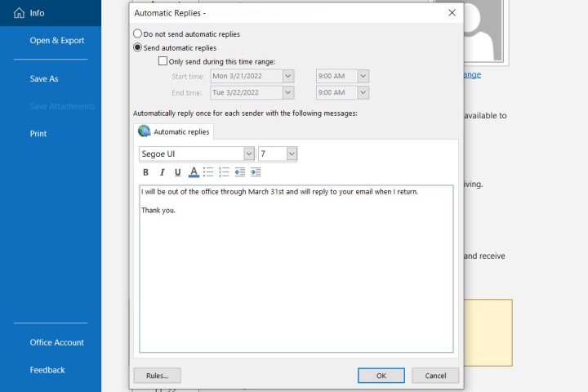Confirm with the OK button
The width and height of the screenshot is (588, 392).
click(381, 376)
